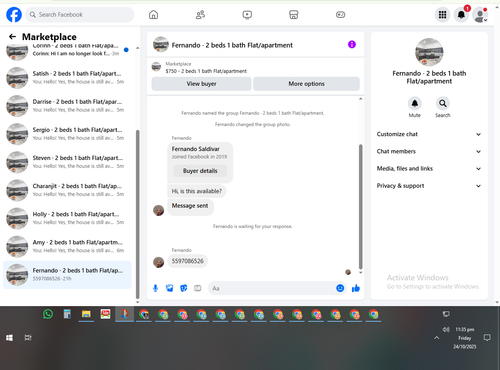Choose a sticker icon in composer
Image resolution: width=500 pixels, height=370 pixels.
[x=184, y=288]
